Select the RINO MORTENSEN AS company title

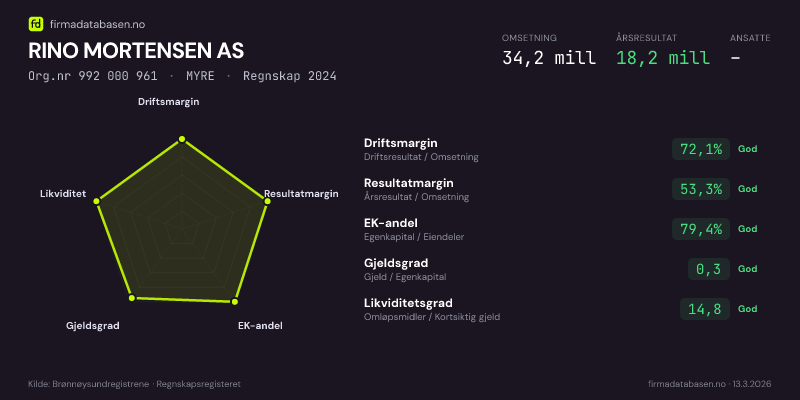point(136,51)
